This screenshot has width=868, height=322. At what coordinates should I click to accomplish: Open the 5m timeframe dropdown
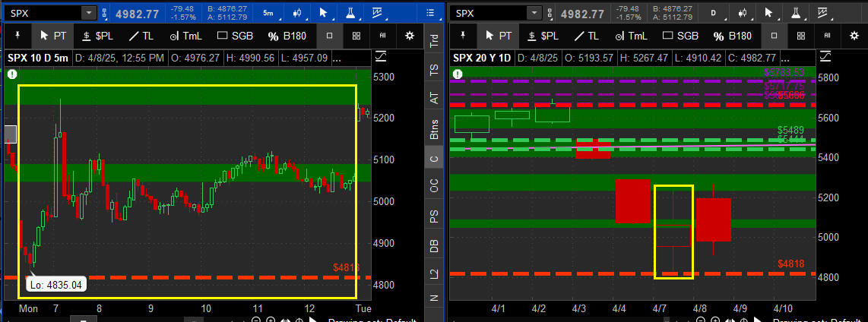268,13
